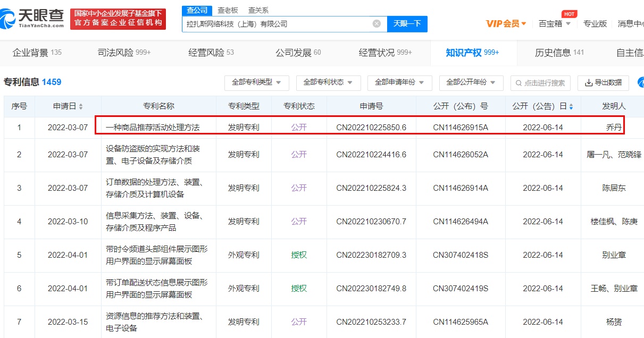The image size is (644, 338).
Task: Switch to the 查关系 search tab
Action: [x=258, y=10]
